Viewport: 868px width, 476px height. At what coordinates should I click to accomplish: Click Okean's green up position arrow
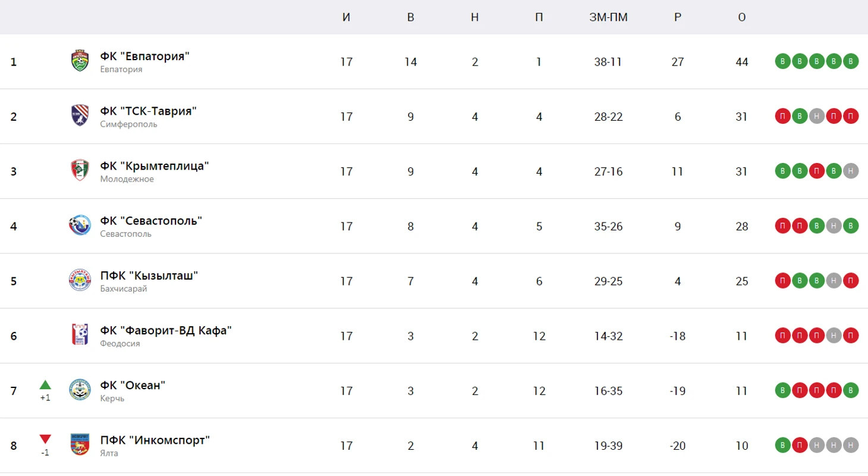click(x=45, y=384)
